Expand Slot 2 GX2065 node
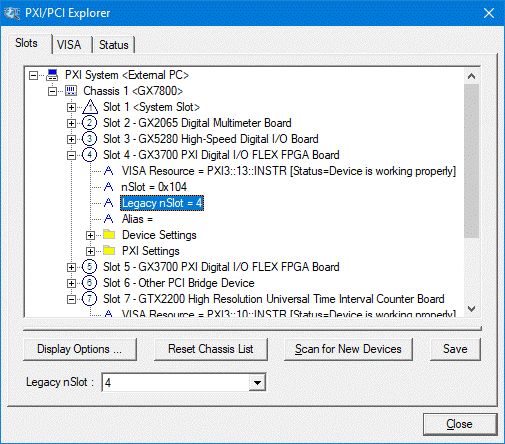This screenshot has height=444, width=505. [x=71, y=123]
